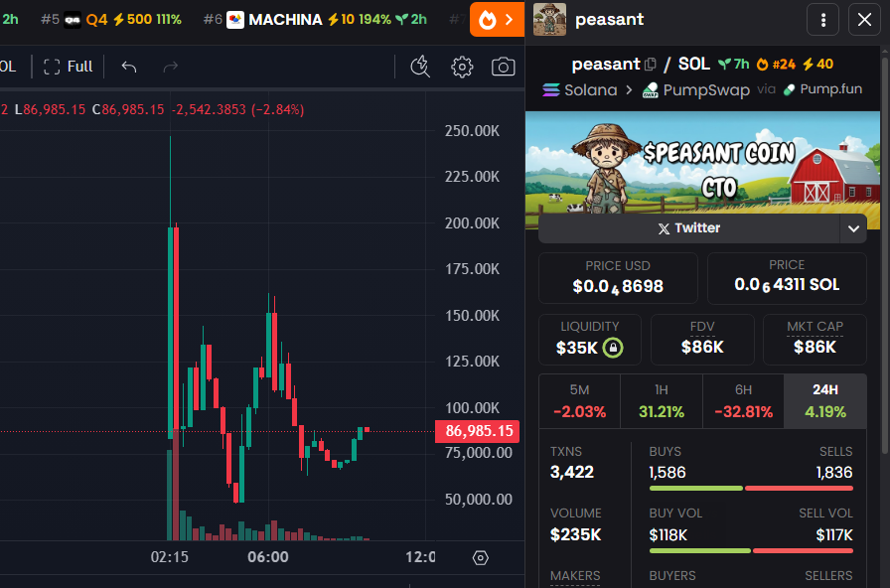Expand the social links dropdown chevron
The image size is (890, 588).
[853, 228]
